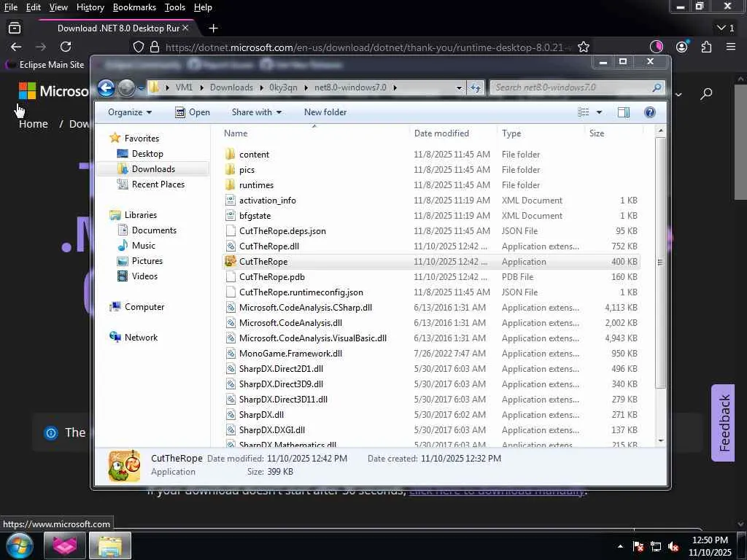This screenshot has width=747, height=560.
Task: Click the search magnifier in Explorer search box
Action: 657,87
